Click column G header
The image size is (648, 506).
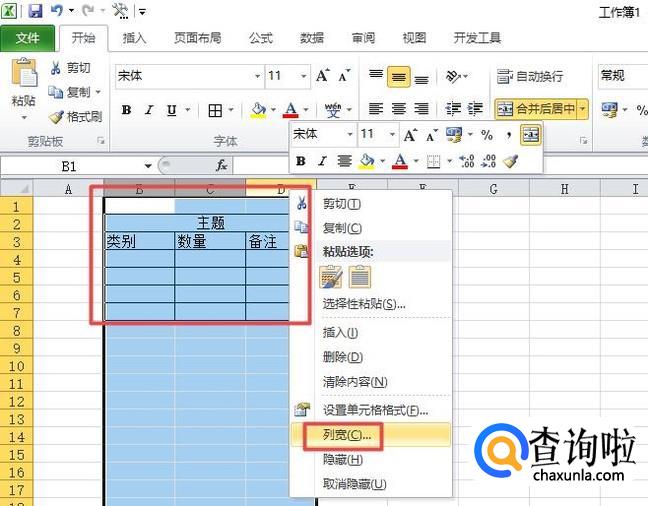[x=494, y=189]
